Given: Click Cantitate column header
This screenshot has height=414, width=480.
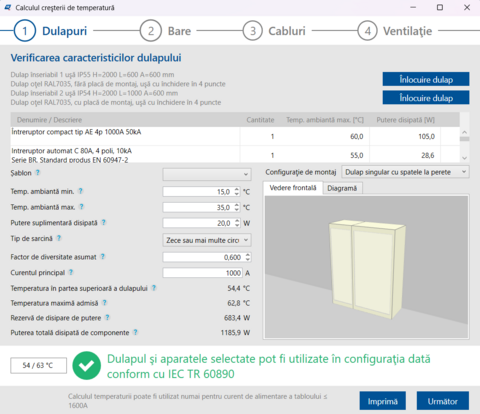Looking at the screenshot, I should [260, 120].
